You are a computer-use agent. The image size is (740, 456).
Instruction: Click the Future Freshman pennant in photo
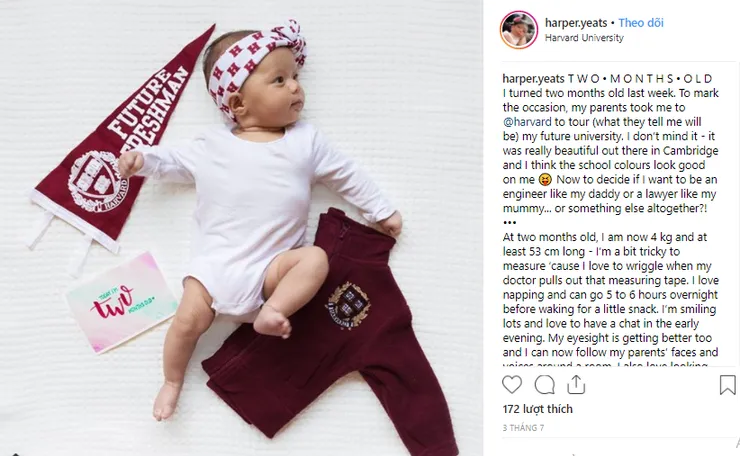click(120, 142)
